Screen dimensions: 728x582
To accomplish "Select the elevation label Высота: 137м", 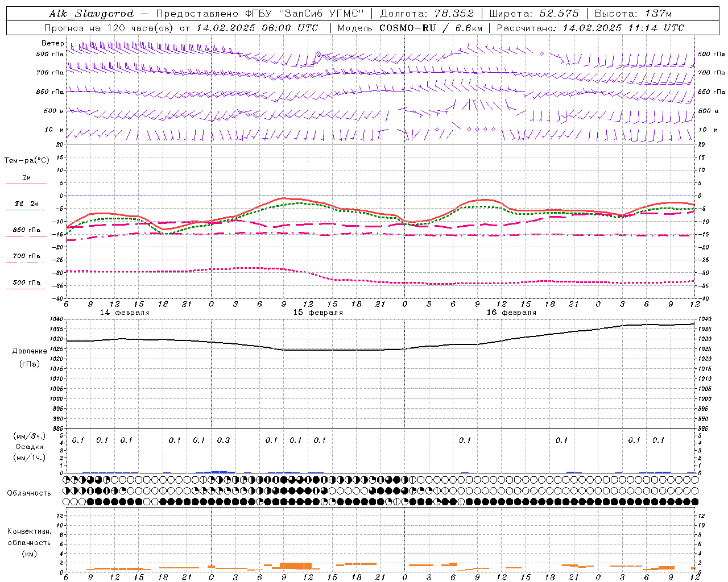I will point(634,14).
